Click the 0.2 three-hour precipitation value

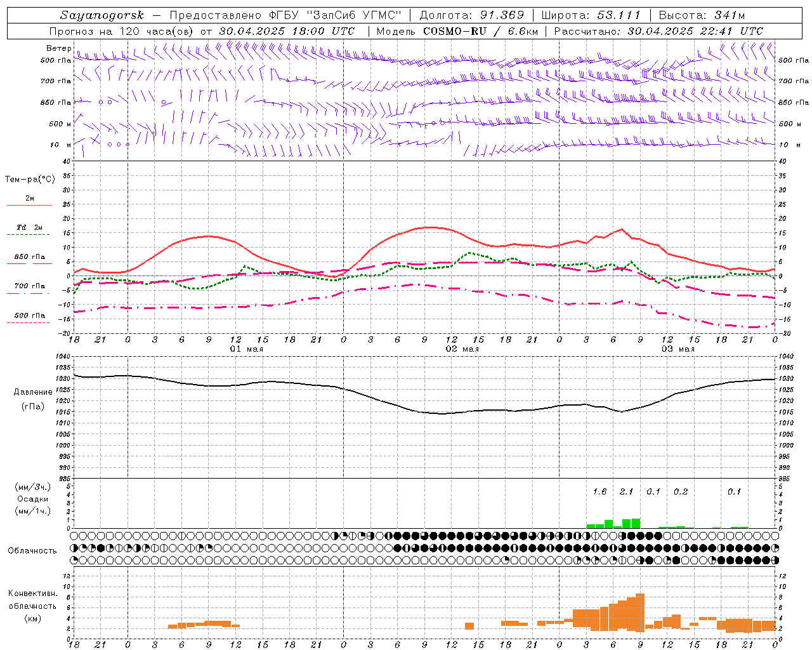pos(680,491)
